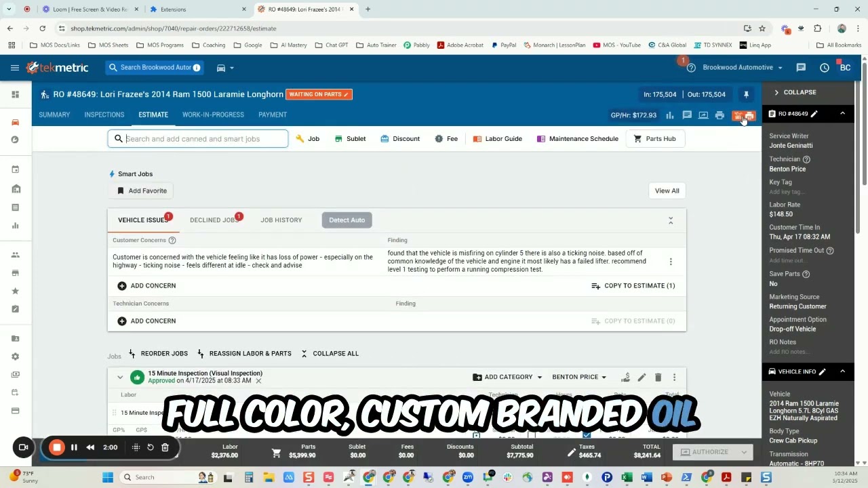Switch to the Inspections tab

coord(104,115)
